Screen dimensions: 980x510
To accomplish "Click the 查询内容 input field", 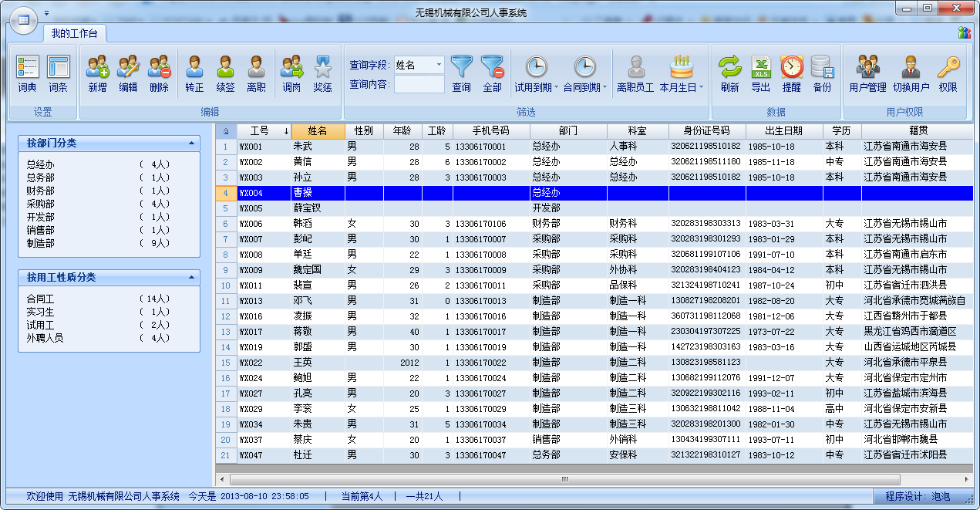I will 419,84.
